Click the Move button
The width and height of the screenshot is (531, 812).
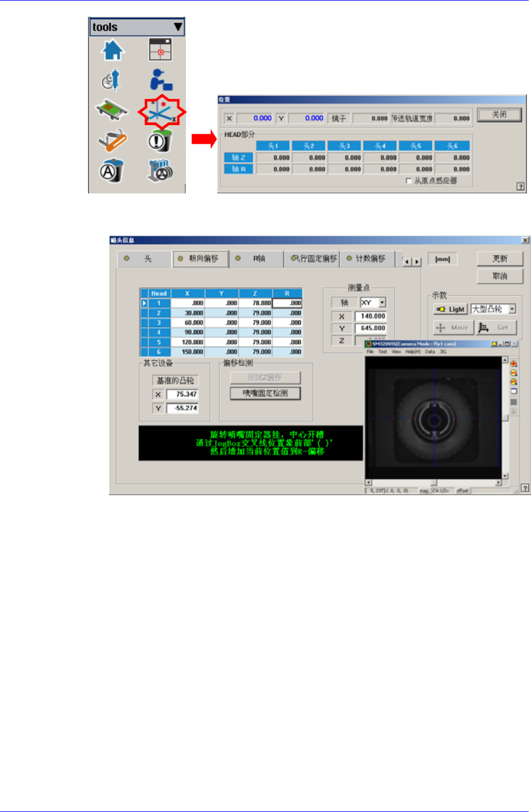(x=453, y=328)
